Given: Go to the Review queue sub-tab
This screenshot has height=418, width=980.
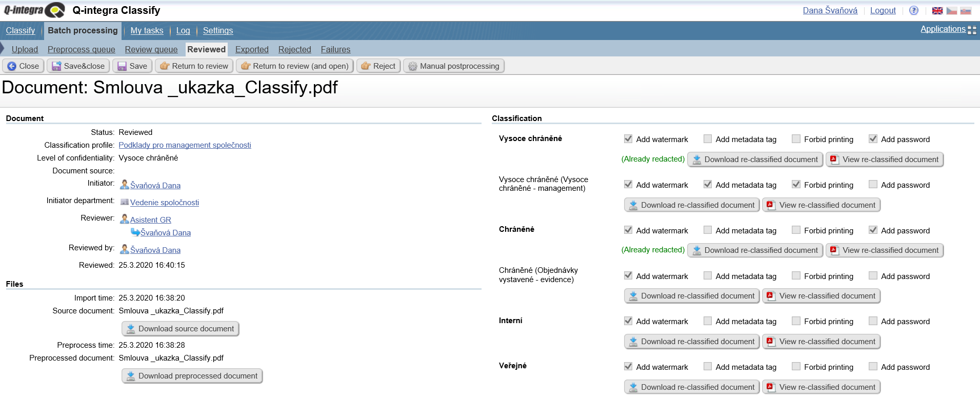Looking at the screenshot, I should click(x=151, y=49).
